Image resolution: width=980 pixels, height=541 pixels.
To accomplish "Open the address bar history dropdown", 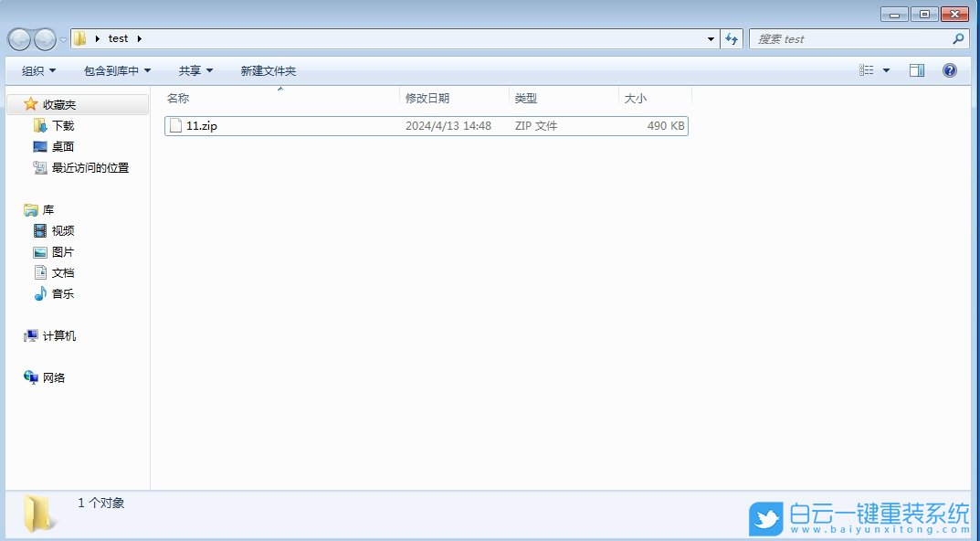I will point(710,38).
